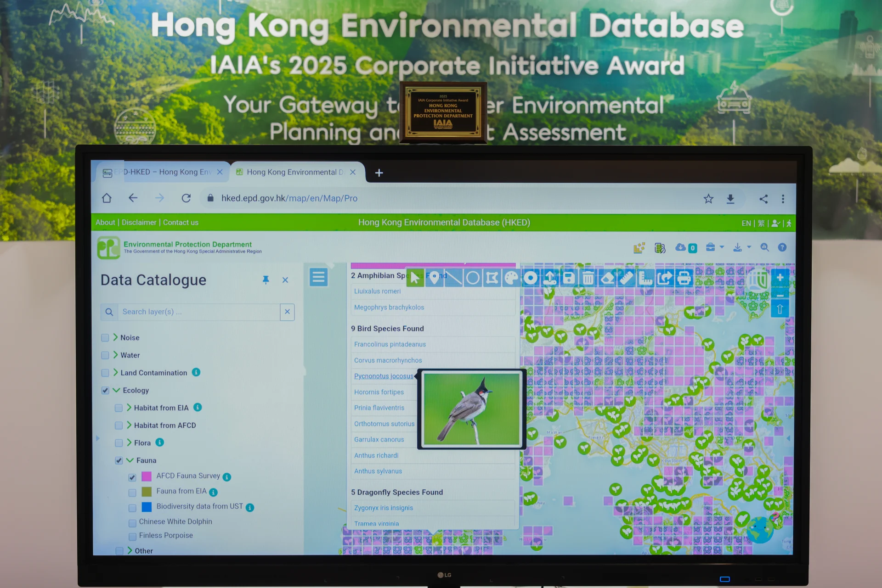Click the green building leaf icon
The width and height of the screenshot is (882, 588).
(660, 248)
